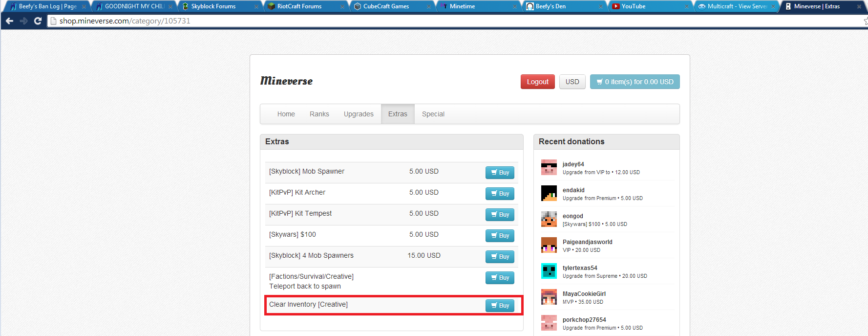Buy [Skyblock] Mob Spawner

tap(500, 173)
